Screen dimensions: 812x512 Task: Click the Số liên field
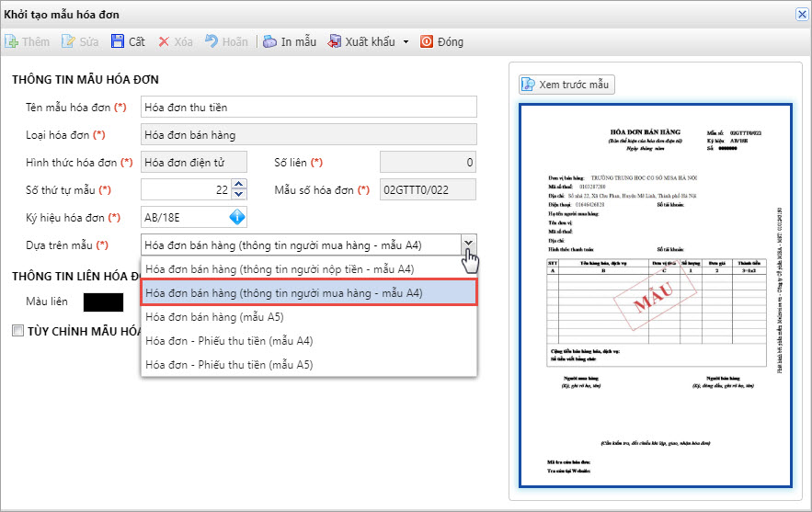tap(428, 162)
